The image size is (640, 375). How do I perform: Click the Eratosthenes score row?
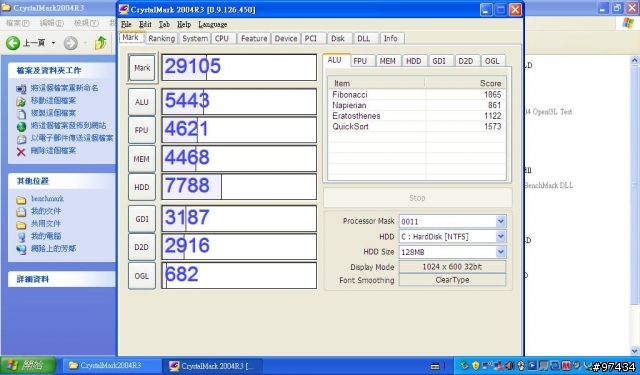417,116
